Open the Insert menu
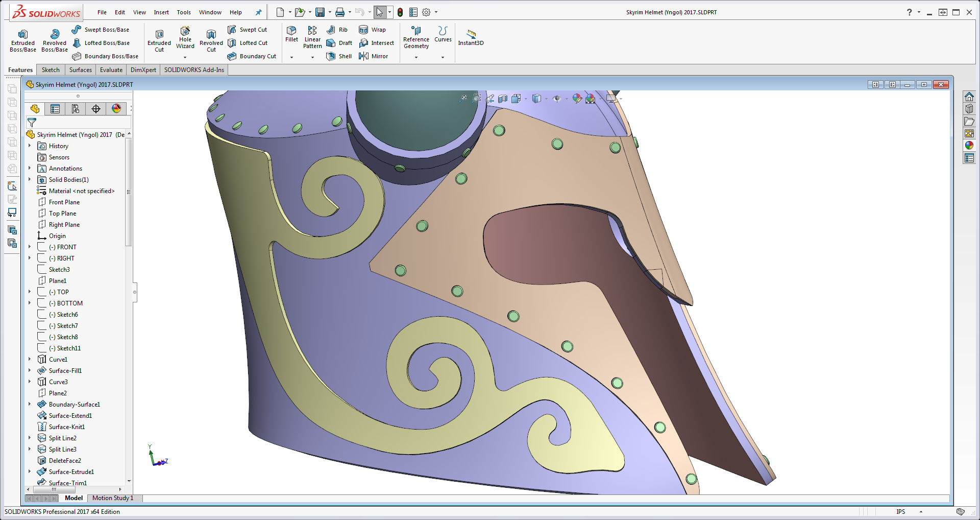 161,12
